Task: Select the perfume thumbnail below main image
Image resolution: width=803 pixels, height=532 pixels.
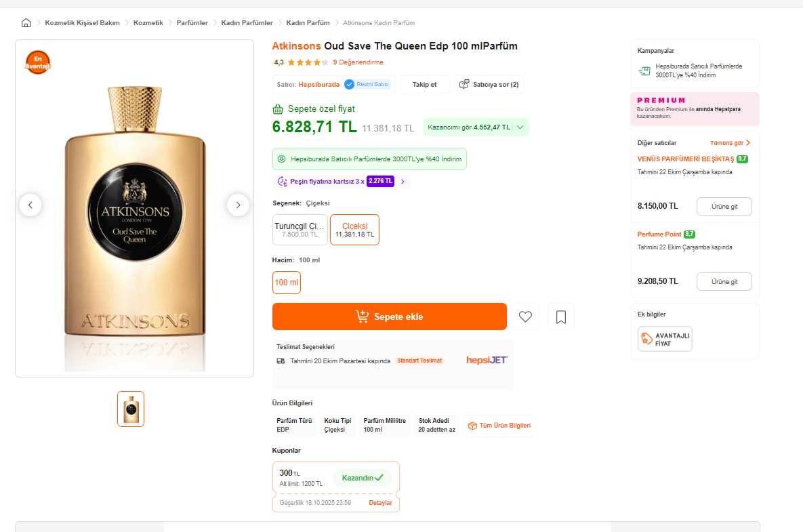Action: coord(131,409)
